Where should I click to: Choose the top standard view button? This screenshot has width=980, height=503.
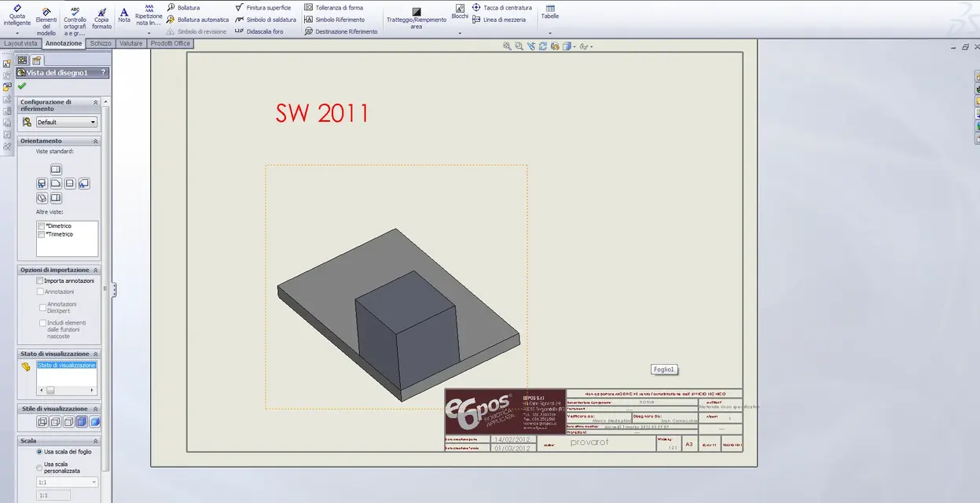56,169
